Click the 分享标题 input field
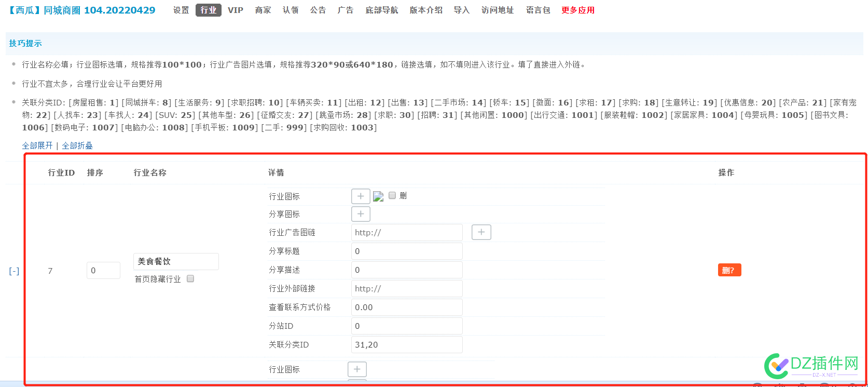Viewport: 868px width, 387px height. [x=407, y=251]
